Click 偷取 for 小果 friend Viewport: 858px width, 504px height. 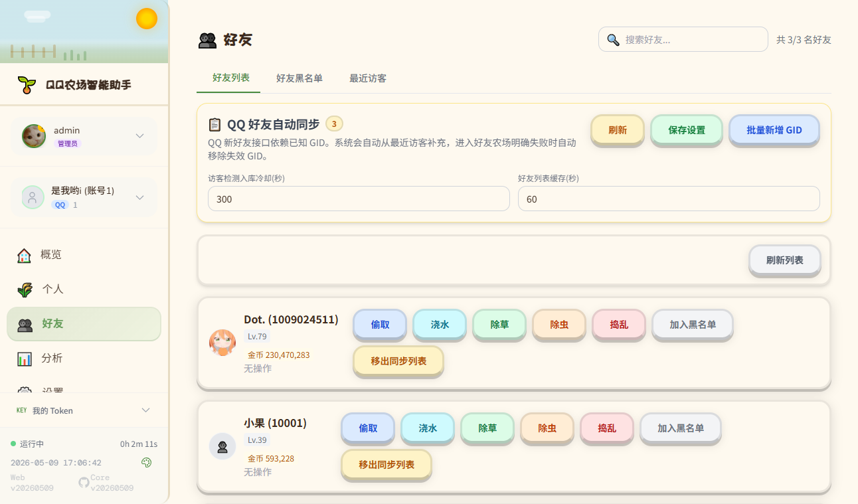[368, 428]
